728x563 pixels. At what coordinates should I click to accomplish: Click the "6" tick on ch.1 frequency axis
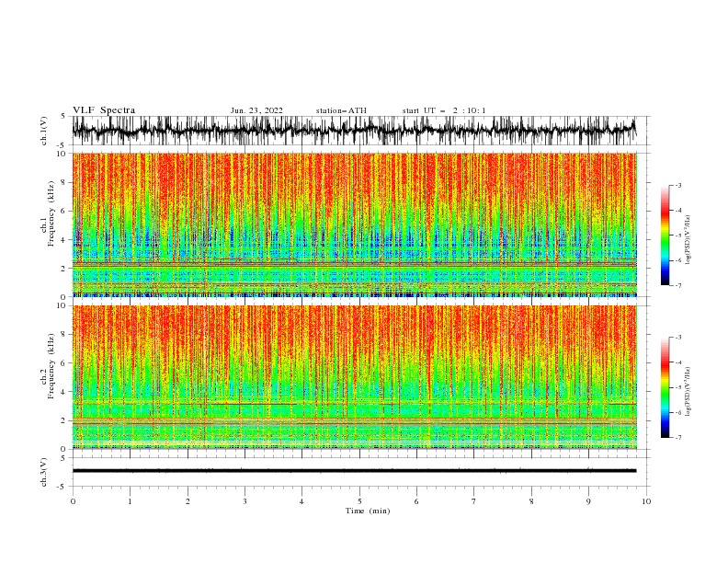tap(64, 211)
